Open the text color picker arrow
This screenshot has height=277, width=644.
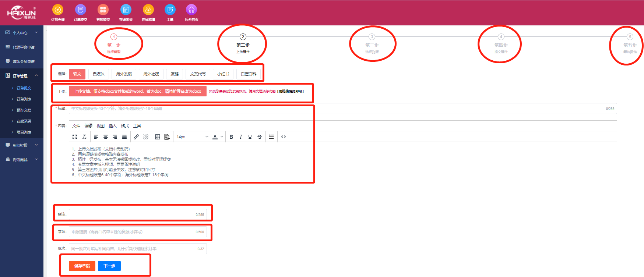[222, 137]
